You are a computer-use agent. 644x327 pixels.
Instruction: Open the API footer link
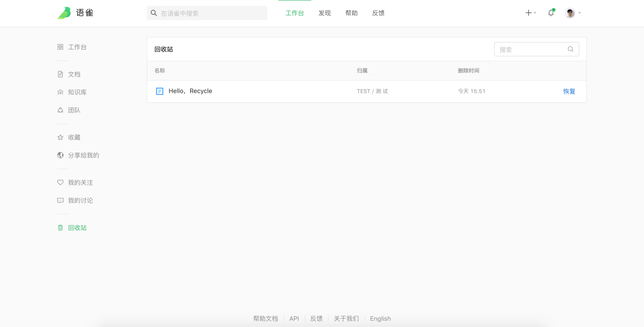point(294,319)
